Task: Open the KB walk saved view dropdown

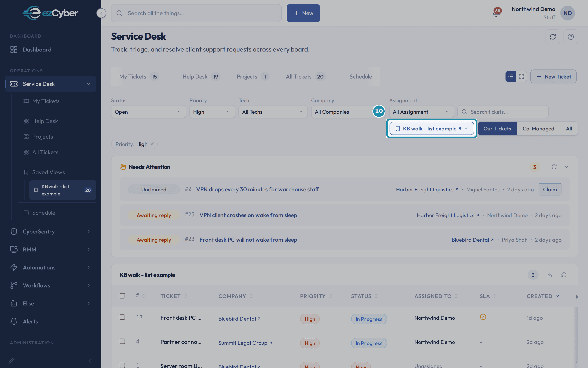Action: click(432, 129)
